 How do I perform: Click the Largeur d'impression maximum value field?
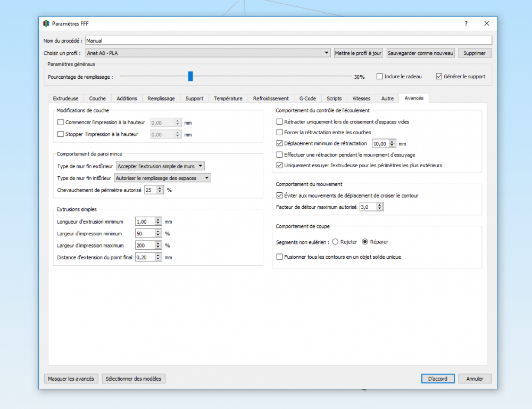tap(145, 246)
